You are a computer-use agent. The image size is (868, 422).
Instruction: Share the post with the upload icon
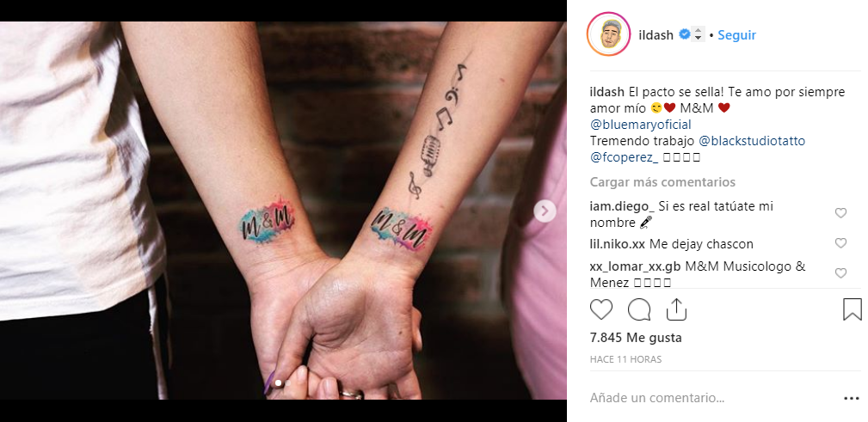click(x=676, y=309)
